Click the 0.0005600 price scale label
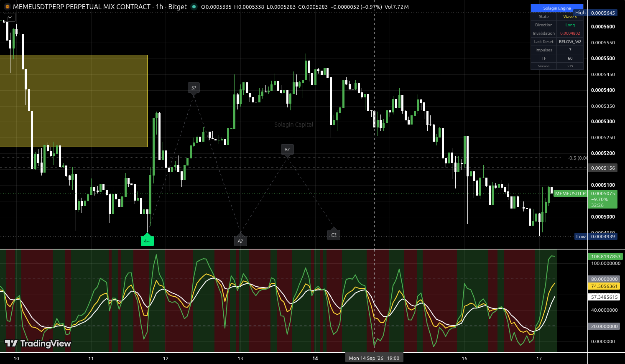Image resolution: width=625 pixels, height=364 pixels. 603,27
